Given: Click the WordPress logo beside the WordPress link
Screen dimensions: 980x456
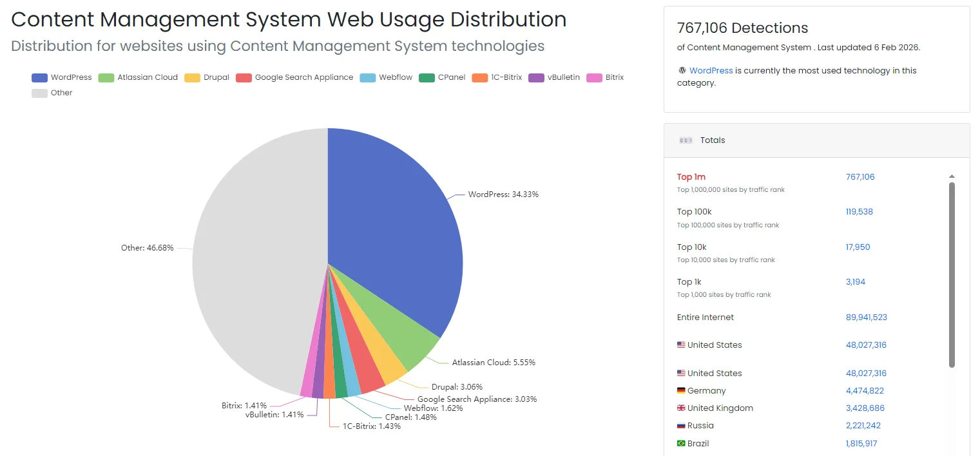Looking at the screenshot, I should click(682, 70).
